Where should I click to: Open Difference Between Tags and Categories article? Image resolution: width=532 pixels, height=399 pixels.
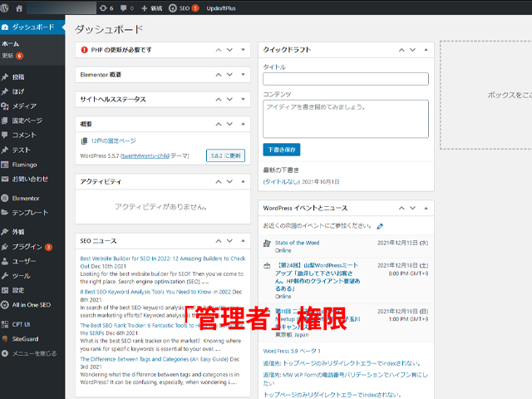coord(155,359)
